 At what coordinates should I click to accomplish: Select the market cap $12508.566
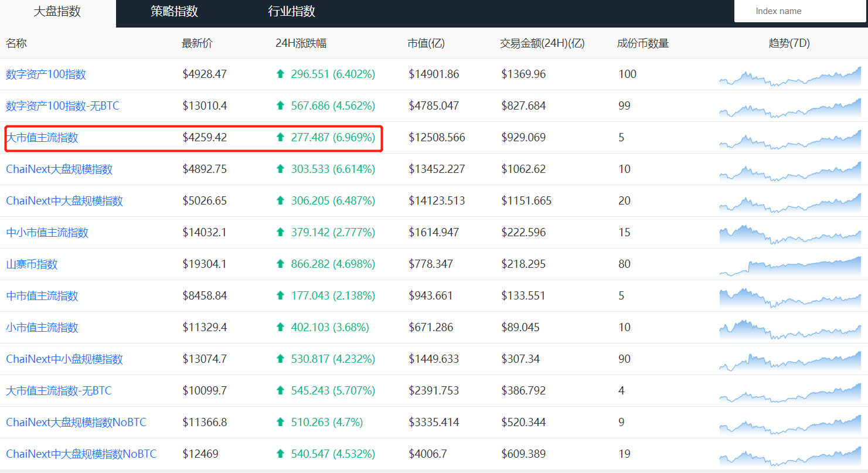(x=437, y=138)
